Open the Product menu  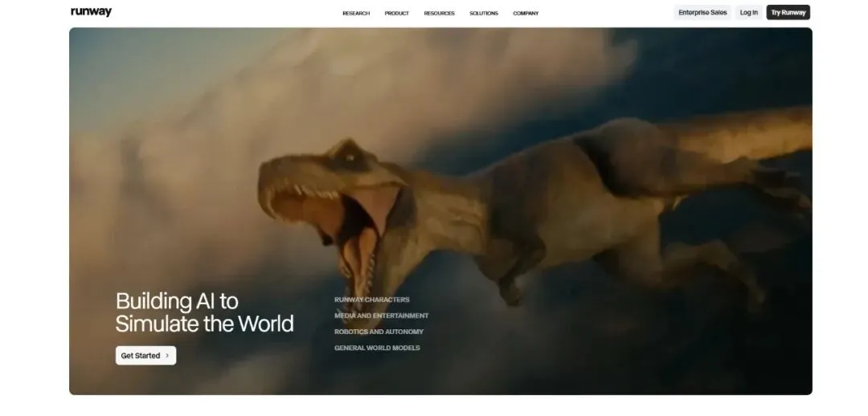[397, 14]
